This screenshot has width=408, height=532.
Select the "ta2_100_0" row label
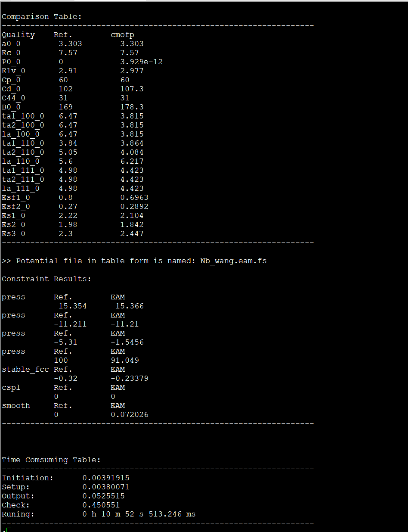click(x=23, y=125)
